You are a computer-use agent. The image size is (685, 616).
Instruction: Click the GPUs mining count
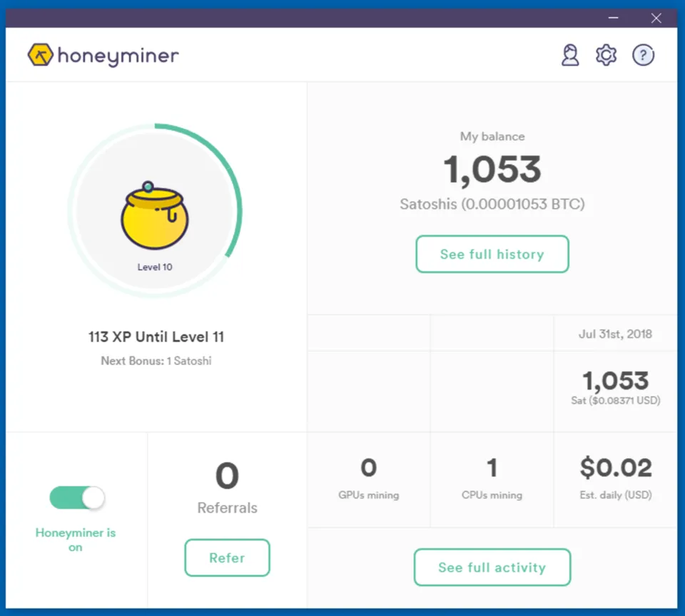369,468
